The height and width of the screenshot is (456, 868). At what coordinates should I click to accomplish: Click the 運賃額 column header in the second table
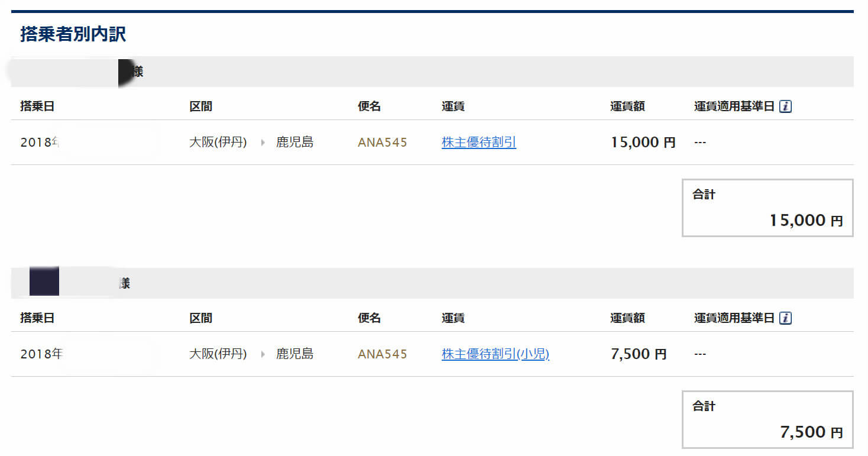[x=627, y=318]
